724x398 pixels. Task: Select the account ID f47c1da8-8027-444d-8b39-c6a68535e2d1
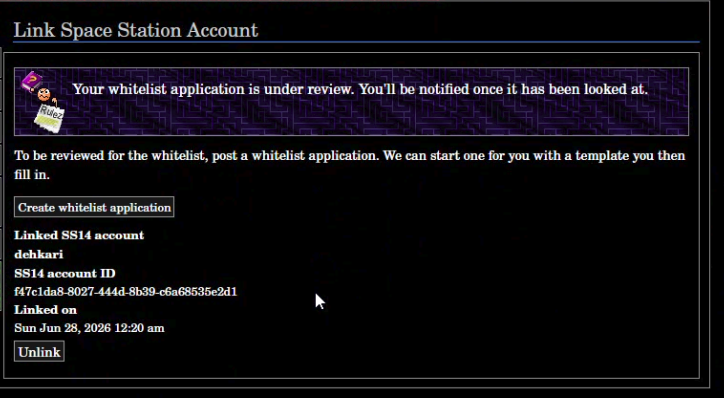pos(126,292)
